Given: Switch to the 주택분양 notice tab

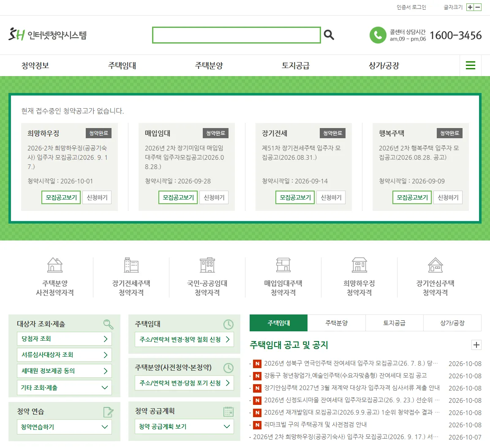Looking at the screenshot, I should 337,323.
